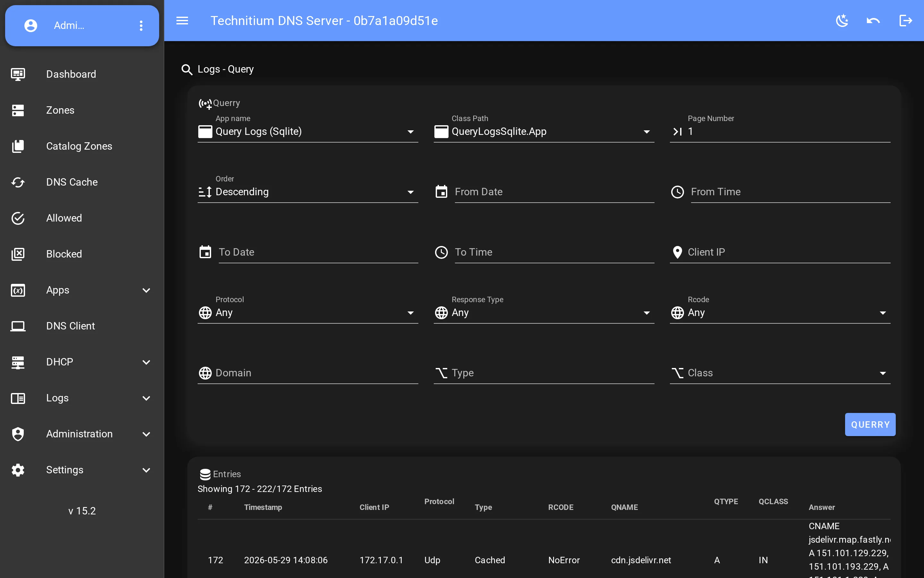Viewport: 924px width, 578px height.
Task: Toggle dark mode moon icon
Action: 842,21
